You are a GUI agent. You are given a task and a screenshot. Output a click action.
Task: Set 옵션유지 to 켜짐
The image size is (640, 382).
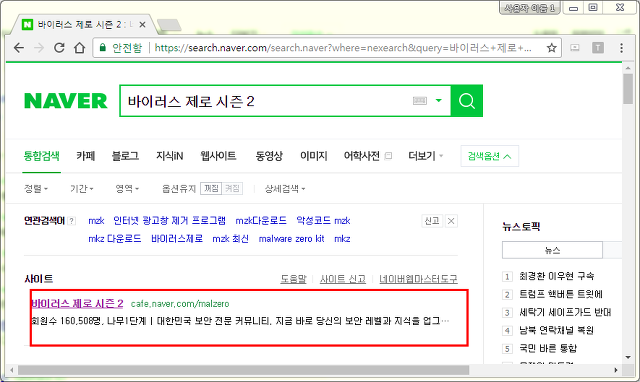[x=232, y=188]
